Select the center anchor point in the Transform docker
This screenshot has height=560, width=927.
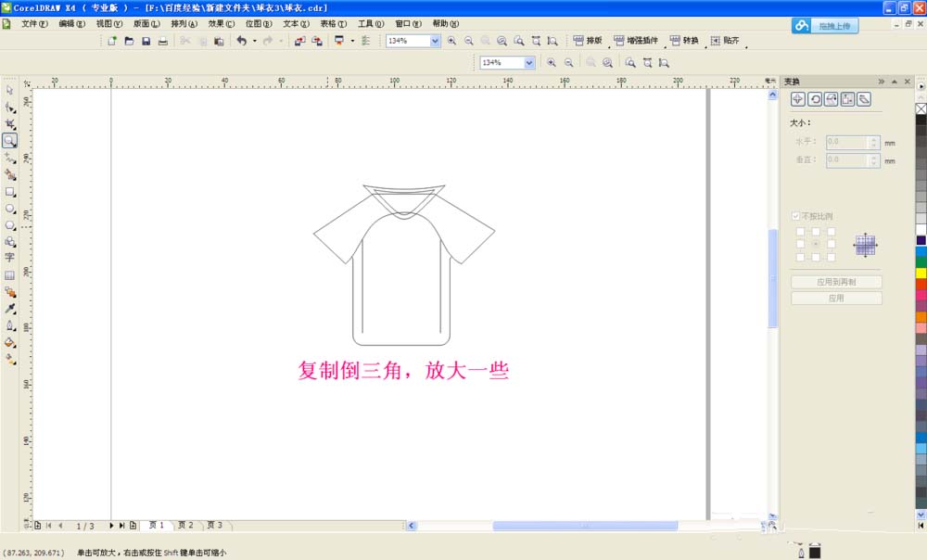coord(816,243)
